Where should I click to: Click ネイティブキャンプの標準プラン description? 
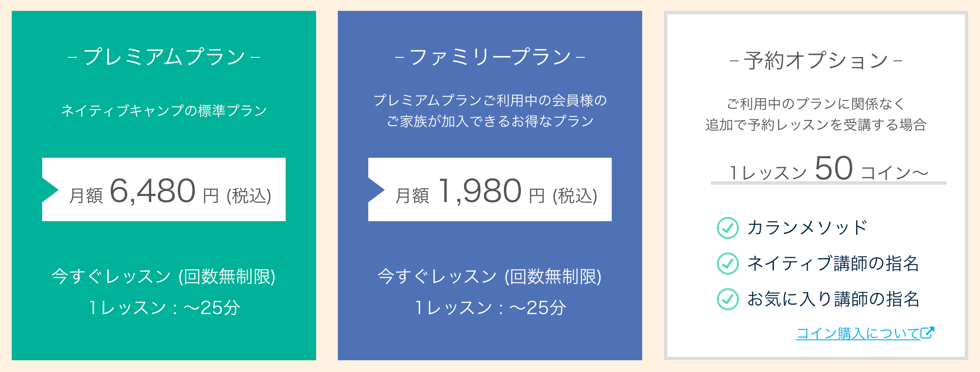click(164, 111)
